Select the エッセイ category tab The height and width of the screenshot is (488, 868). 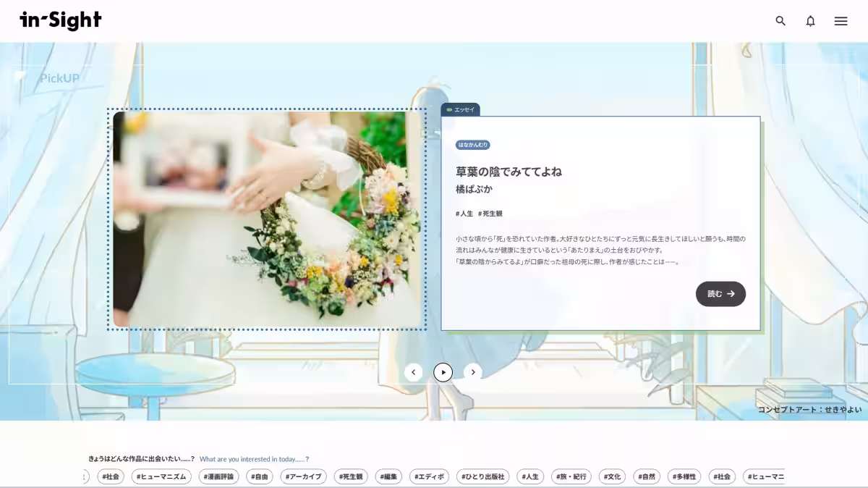pyautogui.click(x=461, y=109)
